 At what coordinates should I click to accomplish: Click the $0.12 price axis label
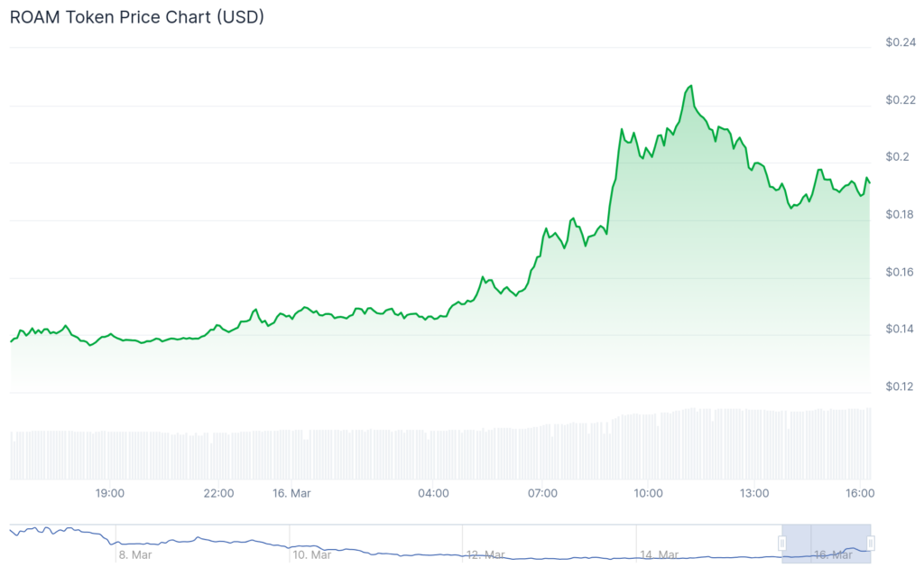pyautogui.click(x=901, y=387)
